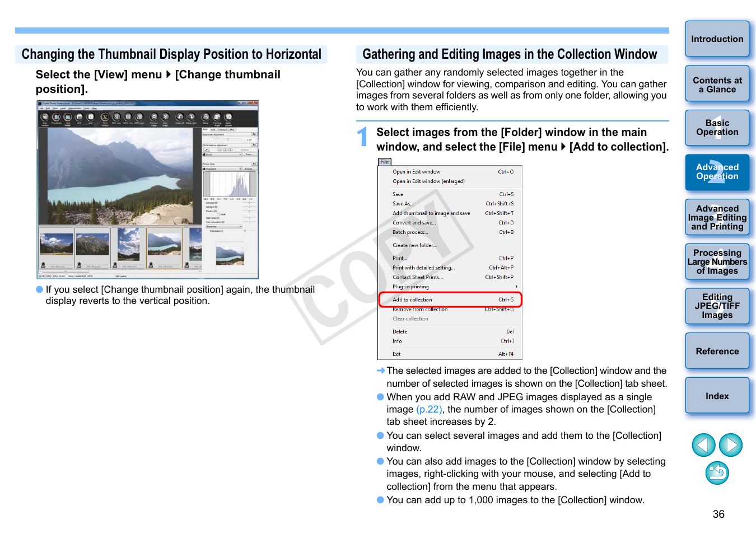The height and width of the screenshot is (534, 756).
Task: Choose Remove from collection menu item
Action: [x=450, y=310]
